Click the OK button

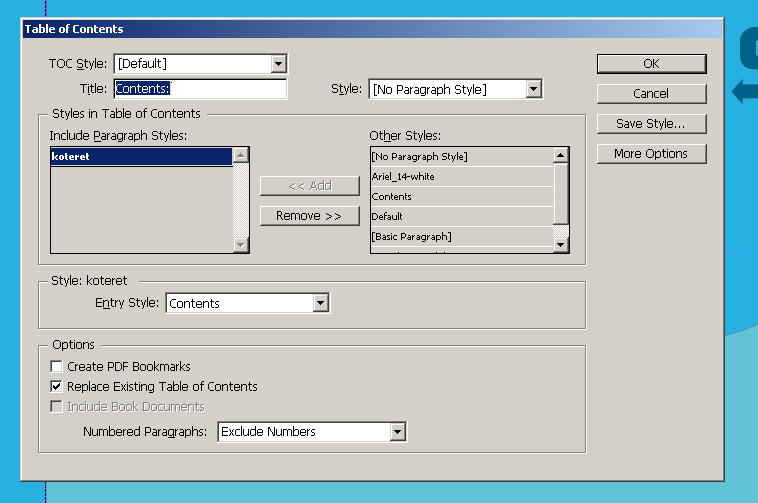[x=651, y=64]
